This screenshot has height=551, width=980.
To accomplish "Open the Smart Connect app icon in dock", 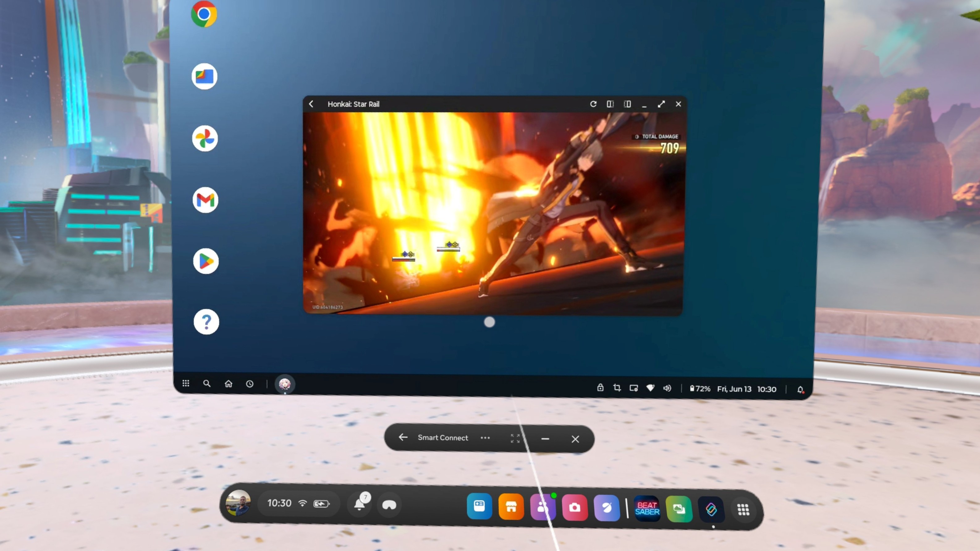I will coord(711,509).
